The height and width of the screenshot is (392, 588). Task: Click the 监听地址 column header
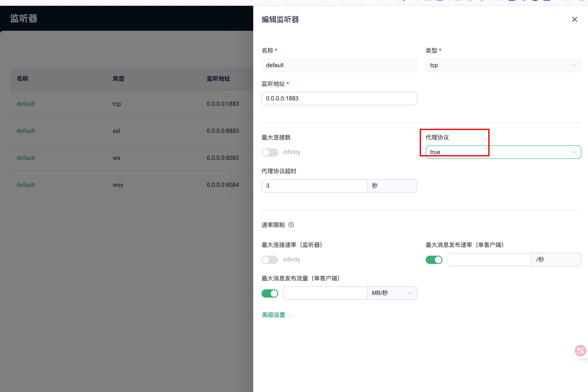[x=218, y=79]
